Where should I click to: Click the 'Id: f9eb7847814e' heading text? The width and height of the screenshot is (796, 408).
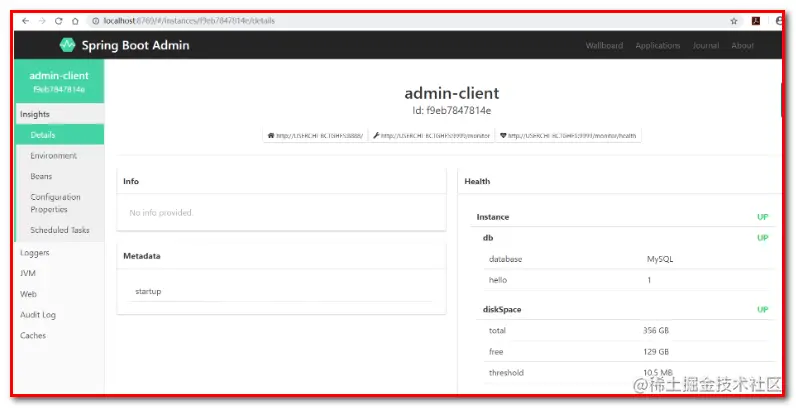point(451,110)
